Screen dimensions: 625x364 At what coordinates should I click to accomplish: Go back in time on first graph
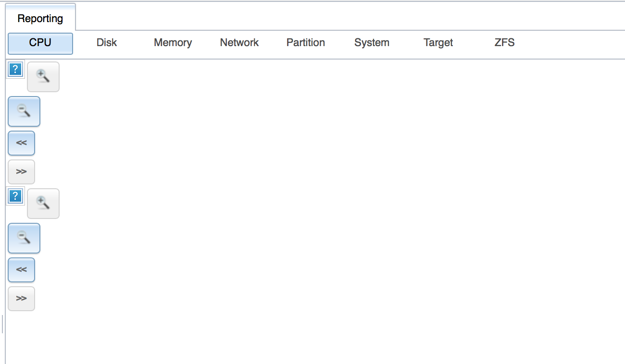22,143
